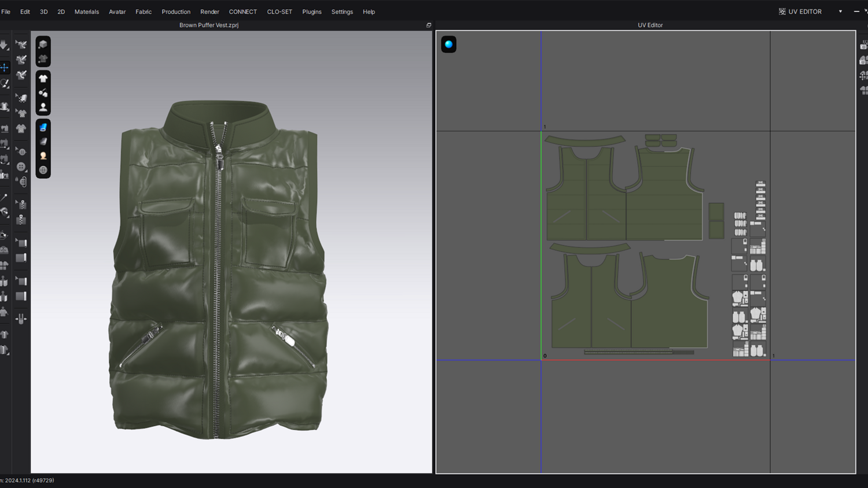The height and width of the screenshot is (488, 868).
Task: Choose the Zipper tool without arrow
Action: coord(21,220)
